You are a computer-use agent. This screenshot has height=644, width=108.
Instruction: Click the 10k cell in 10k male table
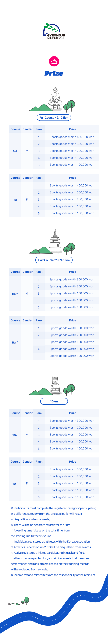15,435
